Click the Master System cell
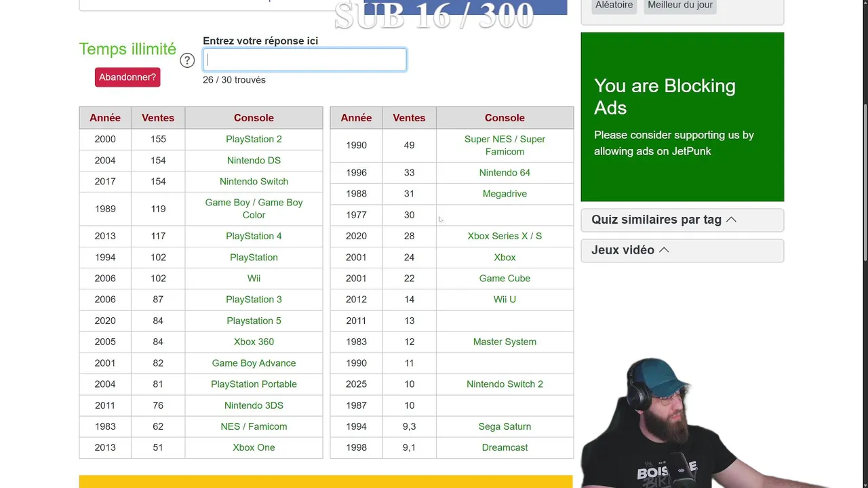Screen dimensions: 868x488 tap(505, 342)
